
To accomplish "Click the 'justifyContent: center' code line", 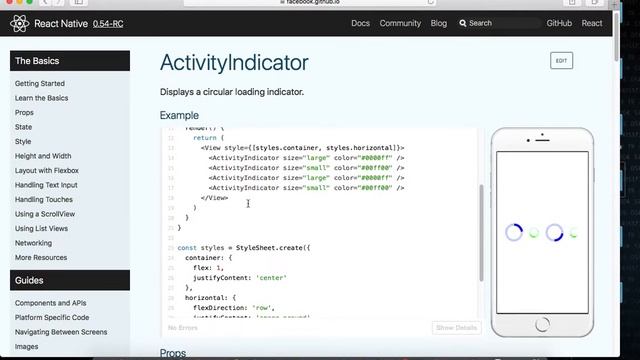I will coord(240,278).
